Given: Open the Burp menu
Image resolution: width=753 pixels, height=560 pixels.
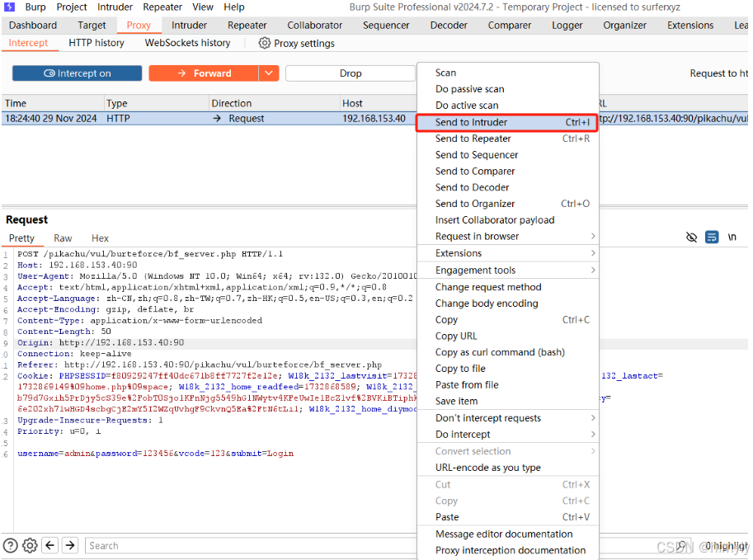Looking at the screenshot, I should pos(35,7).
